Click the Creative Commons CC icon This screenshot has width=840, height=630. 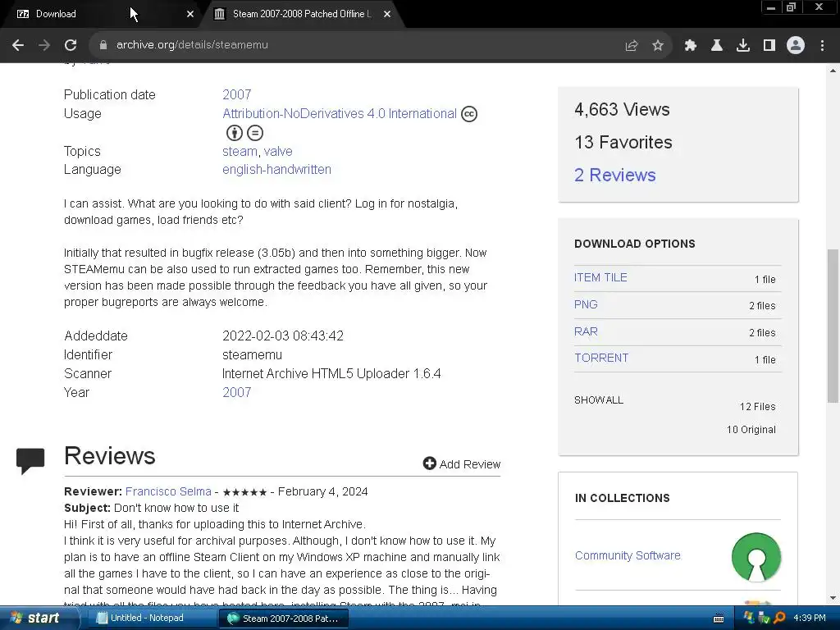[469, 114]
